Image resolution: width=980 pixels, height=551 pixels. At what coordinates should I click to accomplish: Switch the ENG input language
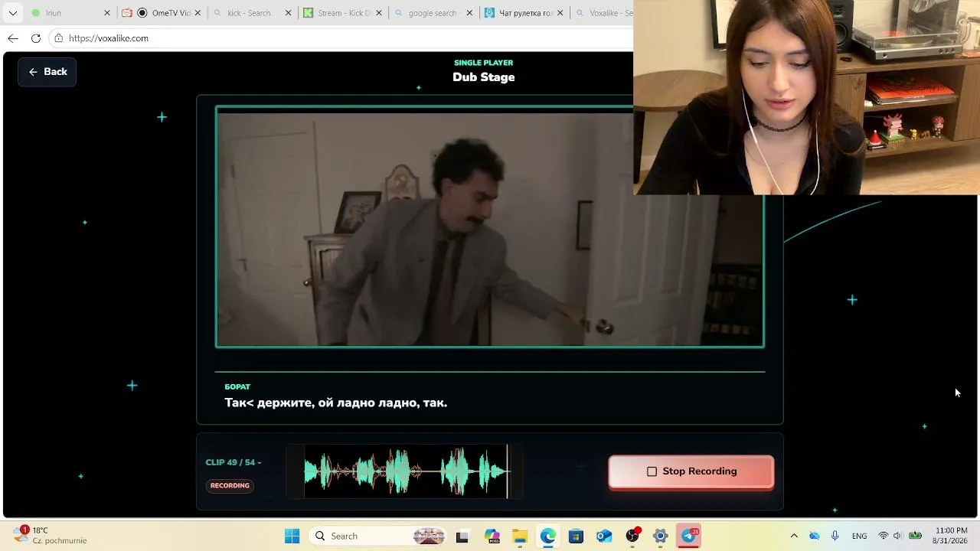coord(859,536)
